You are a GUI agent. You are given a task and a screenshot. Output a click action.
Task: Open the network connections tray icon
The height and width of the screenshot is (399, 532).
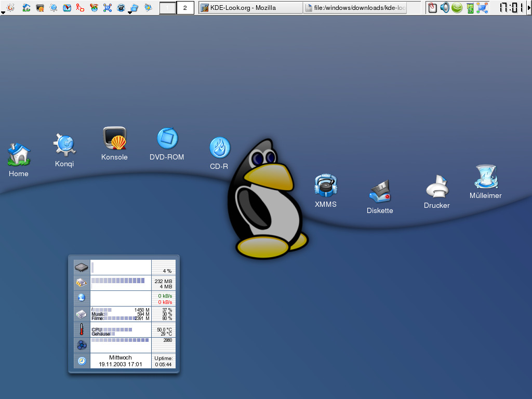click(x=482, y=7)
